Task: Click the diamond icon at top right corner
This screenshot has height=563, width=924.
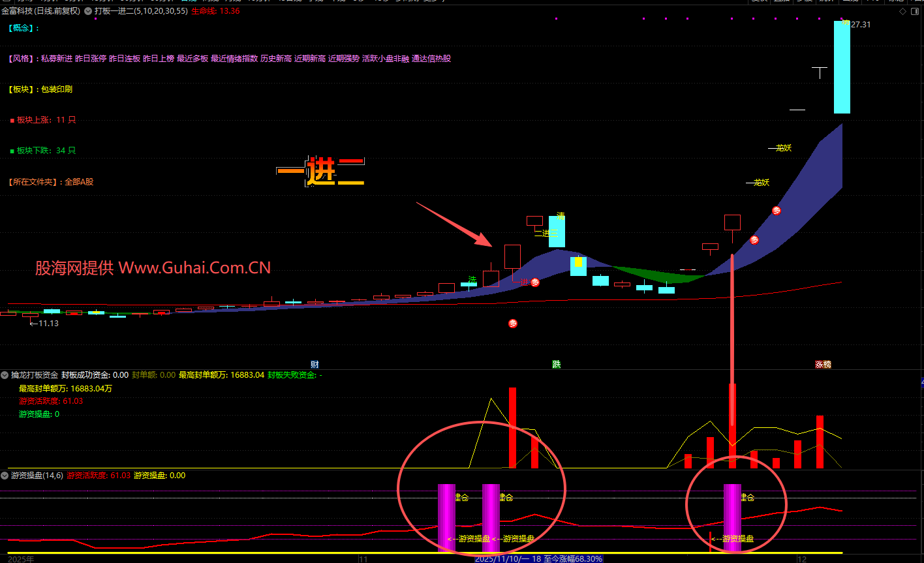Action: [x=902, y=12]
